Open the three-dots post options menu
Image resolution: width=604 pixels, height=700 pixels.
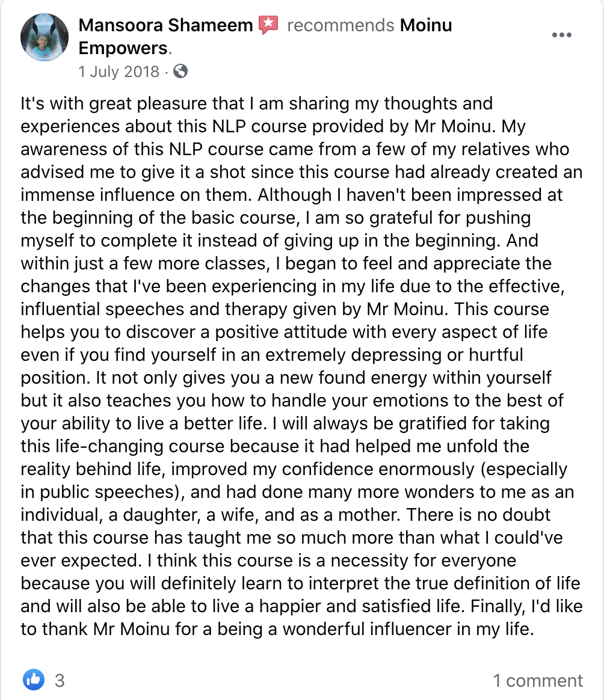coord(561,35)
